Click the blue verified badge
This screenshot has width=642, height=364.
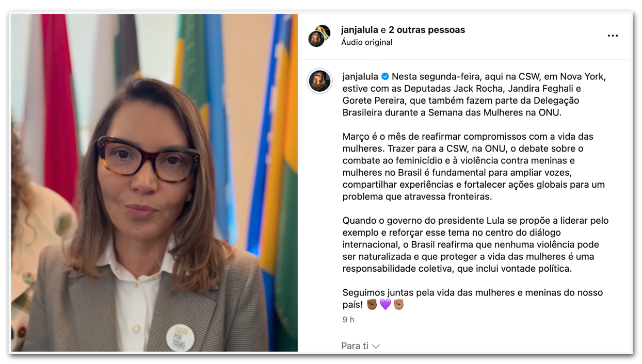point(385,77)
